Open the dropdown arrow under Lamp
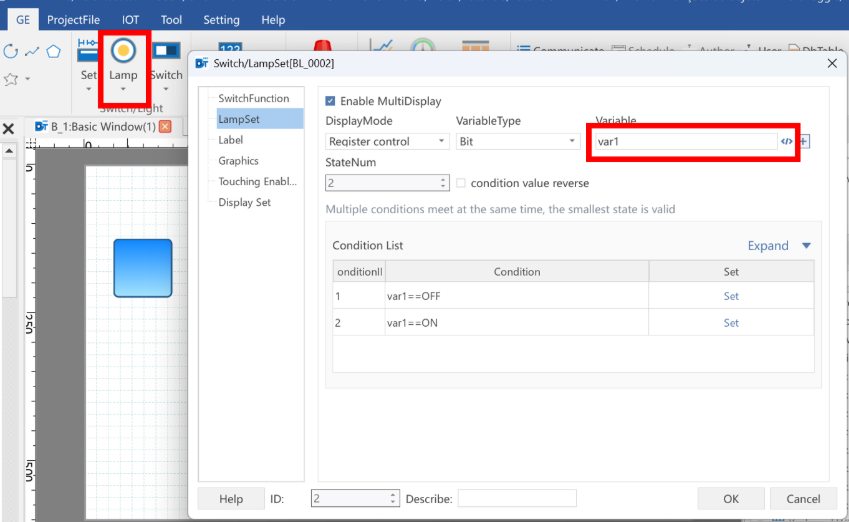The height and width of the screenshot is (522, 849). click(x=123, y=89)
